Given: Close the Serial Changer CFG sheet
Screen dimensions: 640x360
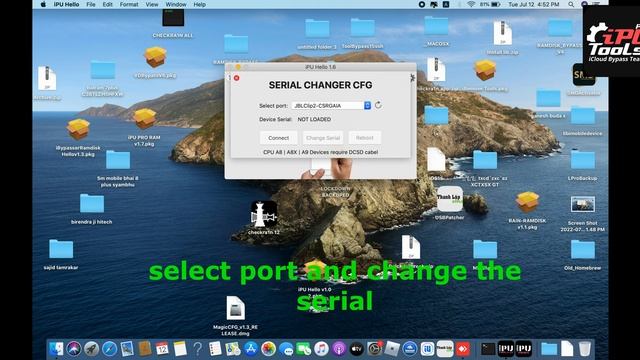Looking at the screenshot, I should click(x=236, y=78).
